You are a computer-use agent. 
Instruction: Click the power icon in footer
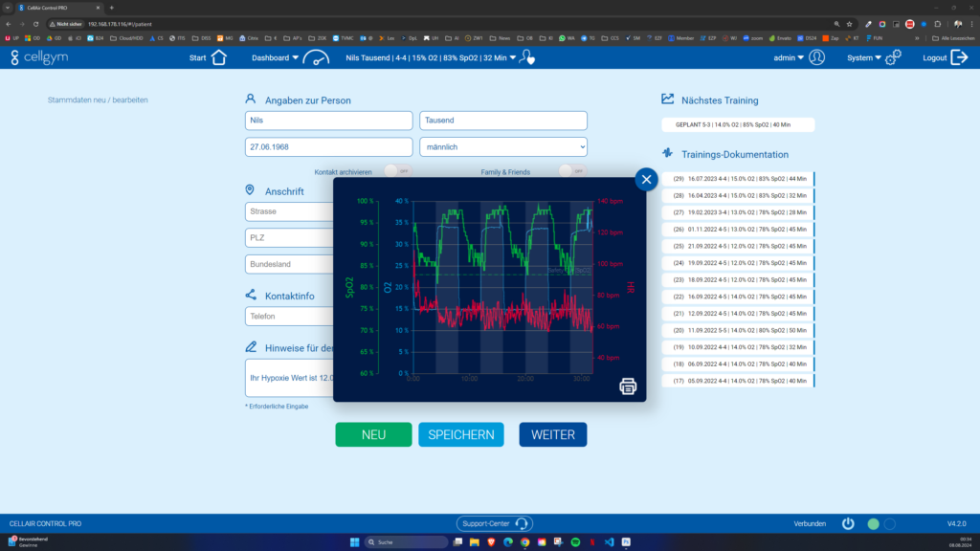[x=847, y=524]
